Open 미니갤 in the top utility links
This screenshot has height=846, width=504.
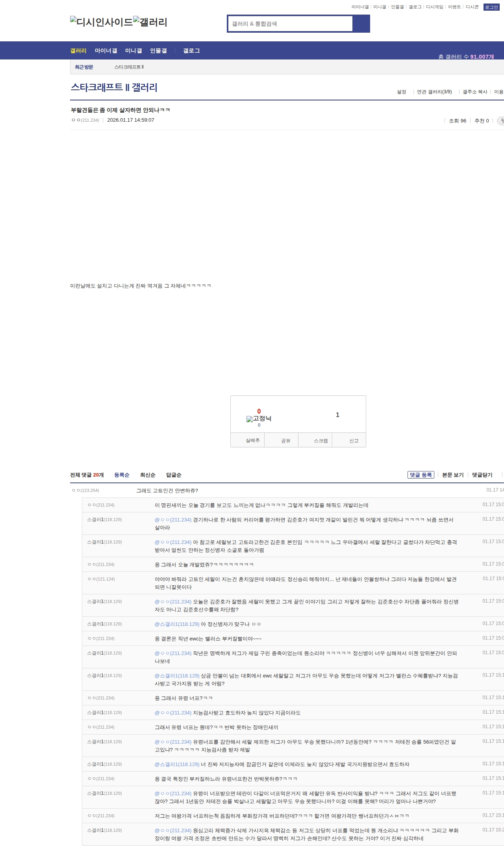coord(380,7)
